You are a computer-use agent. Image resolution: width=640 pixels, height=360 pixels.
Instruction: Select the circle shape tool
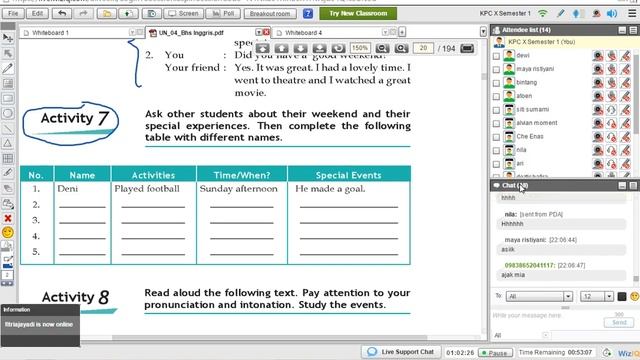[x=8, y=113]
